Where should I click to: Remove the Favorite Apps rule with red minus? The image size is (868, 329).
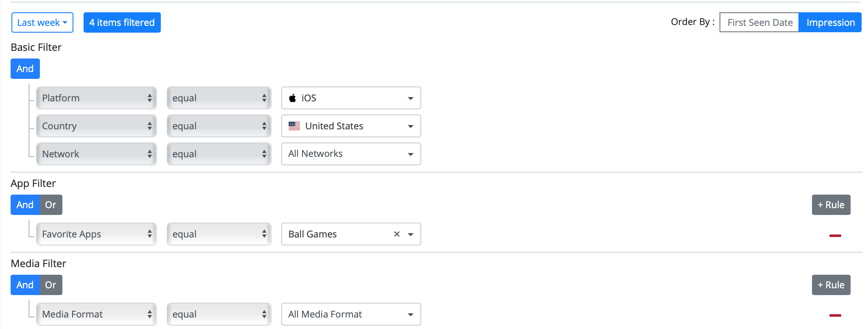tap(835, 235)
